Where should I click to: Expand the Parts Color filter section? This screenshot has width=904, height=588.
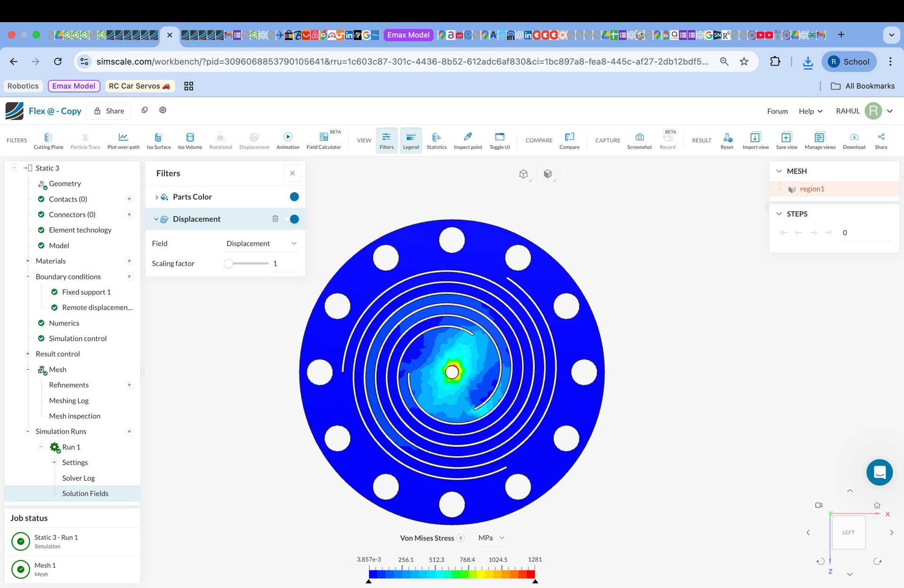tap(157, 197)
